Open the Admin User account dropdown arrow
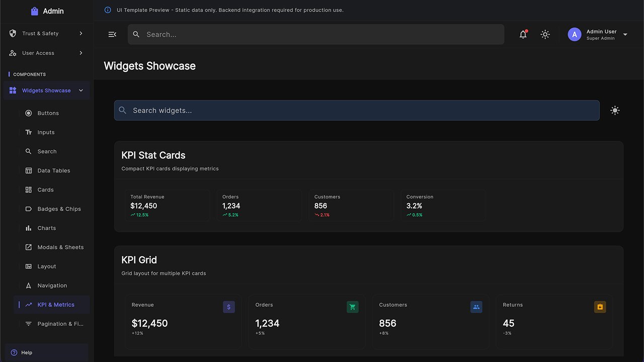644x362 pixels. point(625,35)
